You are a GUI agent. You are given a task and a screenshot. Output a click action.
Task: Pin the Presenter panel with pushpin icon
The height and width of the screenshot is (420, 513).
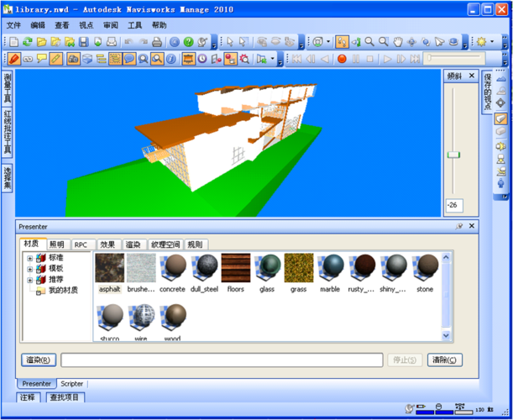click(x=459, y=226)
